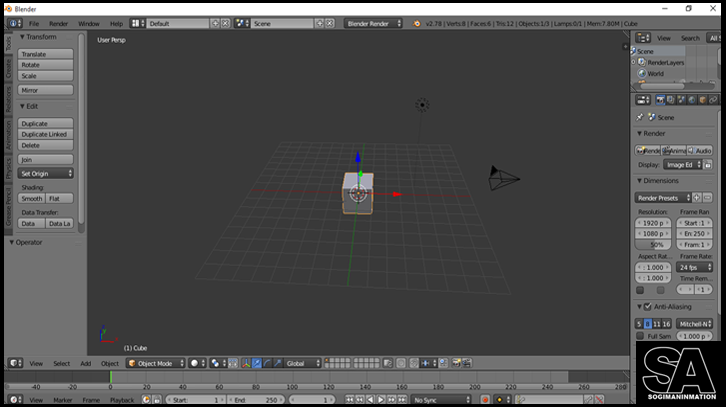Open the File menu
This screenshot has height=407, width=726.
click(x=34, y=24)
